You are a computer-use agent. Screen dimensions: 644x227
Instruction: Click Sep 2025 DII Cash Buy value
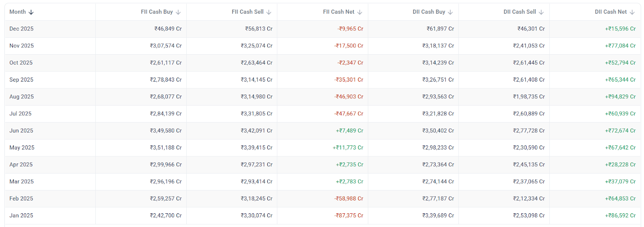pos(438,80)
